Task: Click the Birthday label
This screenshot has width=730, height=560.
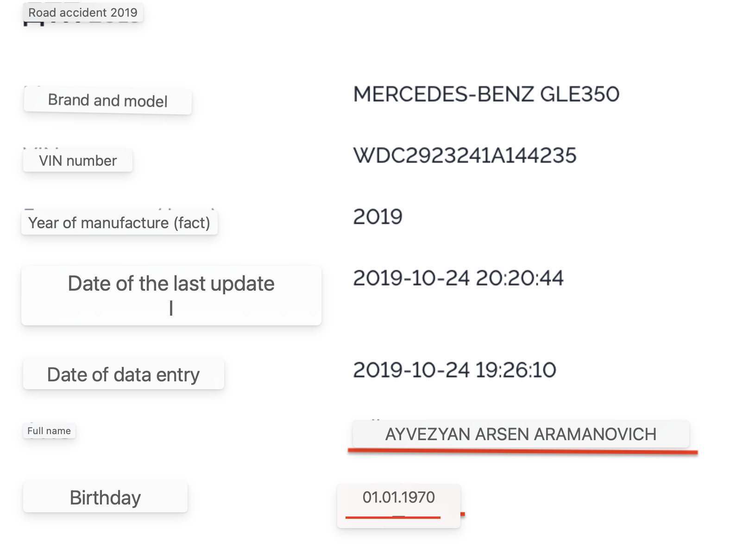Action: [105, 498]
